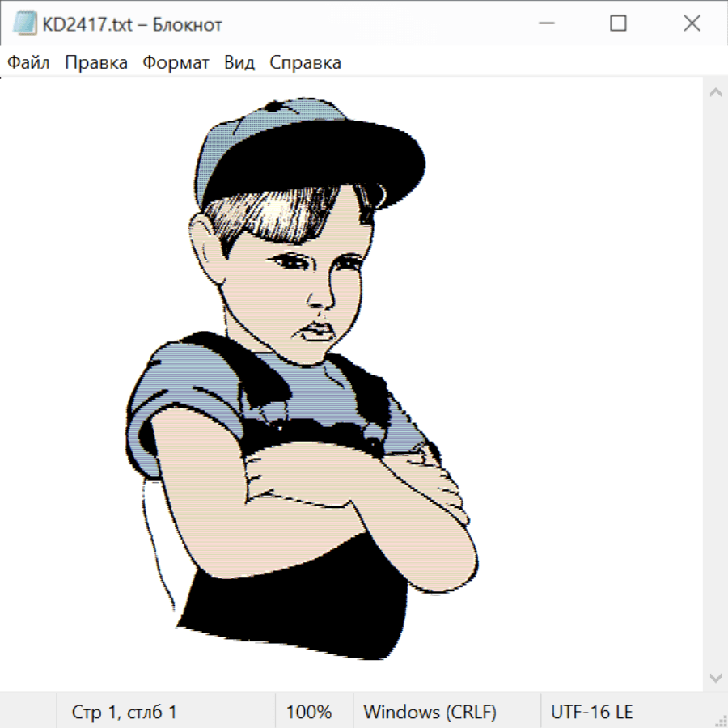Viewport: 728px width, 728px height.
Task: Close the KD2417.txt Notepad window
Action: (x=692, y=24)
